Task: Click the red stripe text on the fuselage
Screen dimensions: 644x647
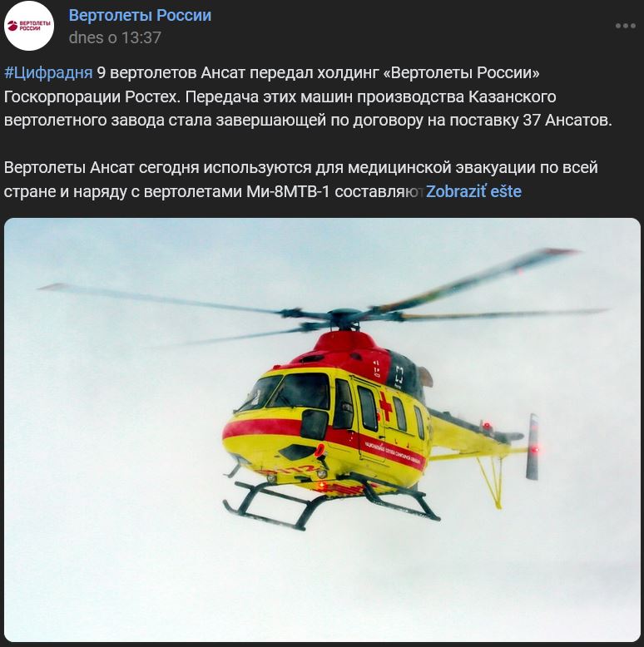Action: point(392,452)
